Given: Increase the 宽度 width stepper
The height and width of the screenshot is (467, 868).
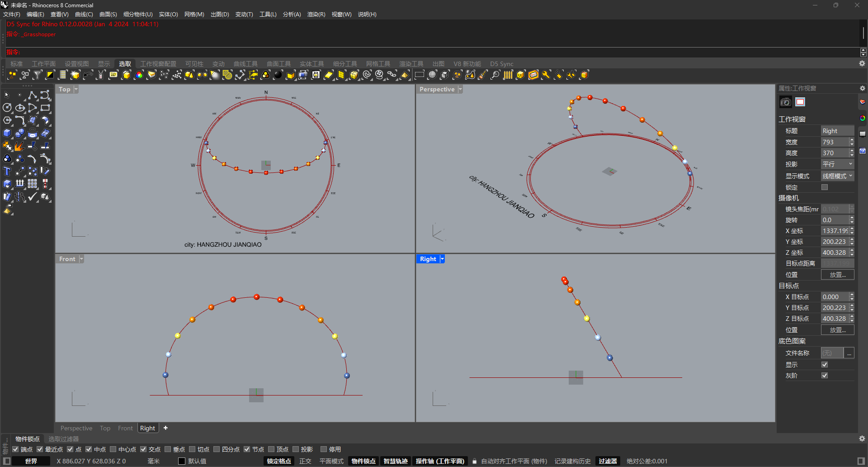Looking at the screenshot, I should tap(852, 140).
